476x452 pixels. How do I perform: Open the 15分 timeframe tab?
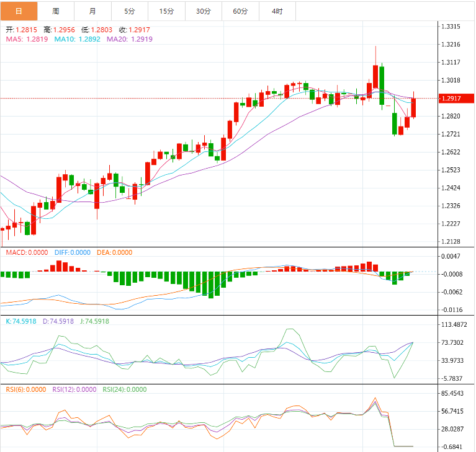(167, 11)
